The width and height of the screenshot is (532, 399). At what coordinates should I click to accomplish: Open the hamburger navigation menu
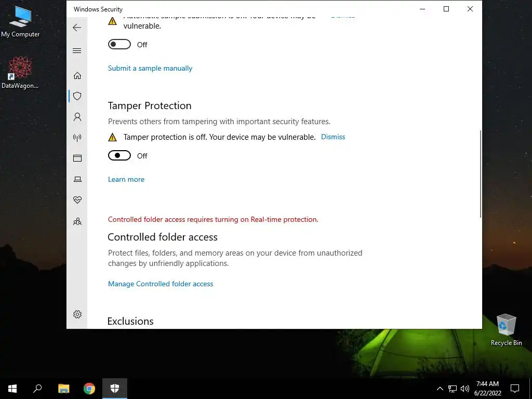click(x=77, y=51)
